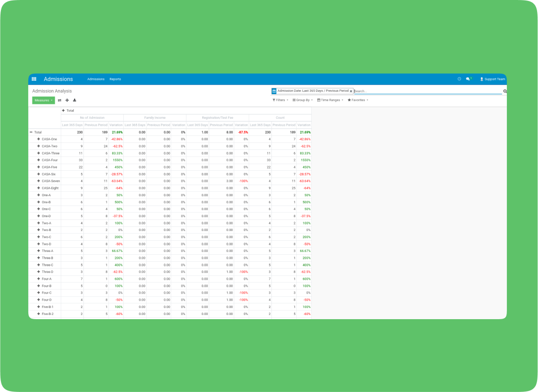Click the flip axis icon
Screen dimensions: 538x392
click(x=59, y=100)
